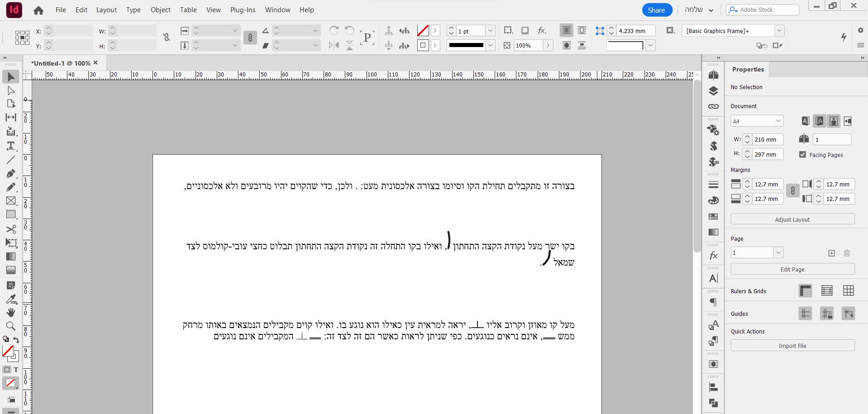Toggle Lock Guides button
Image resolution: width=868 pixels, height=414 pixels.
click(x=827, y=314)
